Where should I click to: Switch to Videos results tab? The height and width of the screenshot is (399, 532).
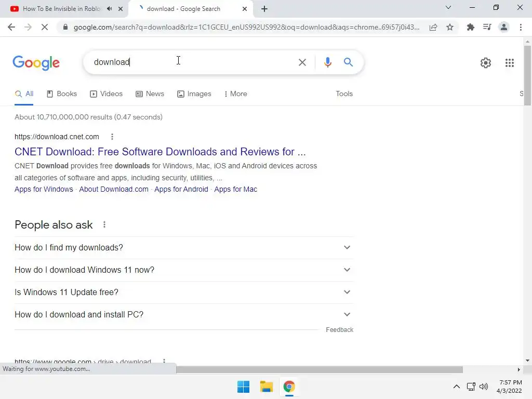106,94
